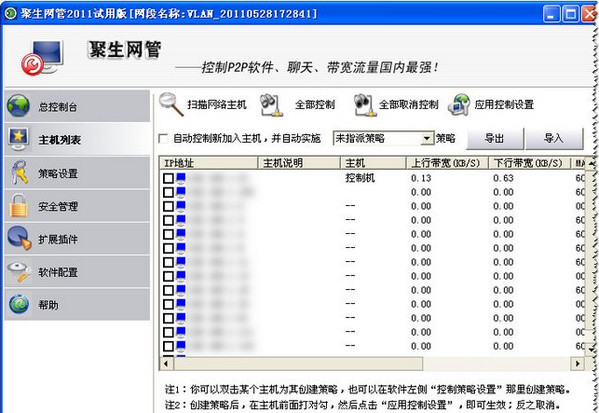Click the host list vertical scroll up arrow

[592, 163]
